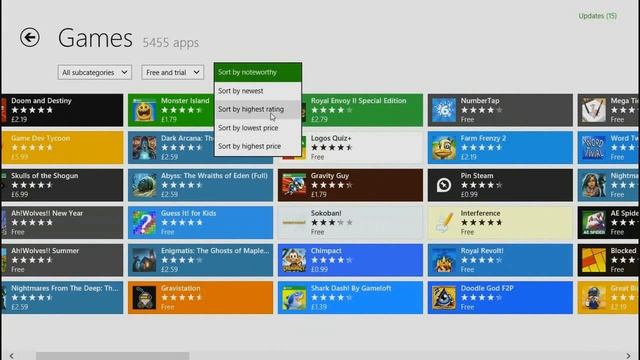Viewport: 640px width, 360px height.
Task: Open the Ah!Wolves!! Summer tile
Action: point(62,260)
